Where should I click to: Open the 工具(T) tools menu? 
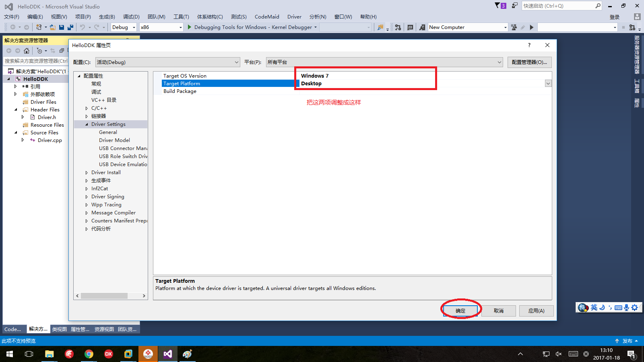(181, 17)
